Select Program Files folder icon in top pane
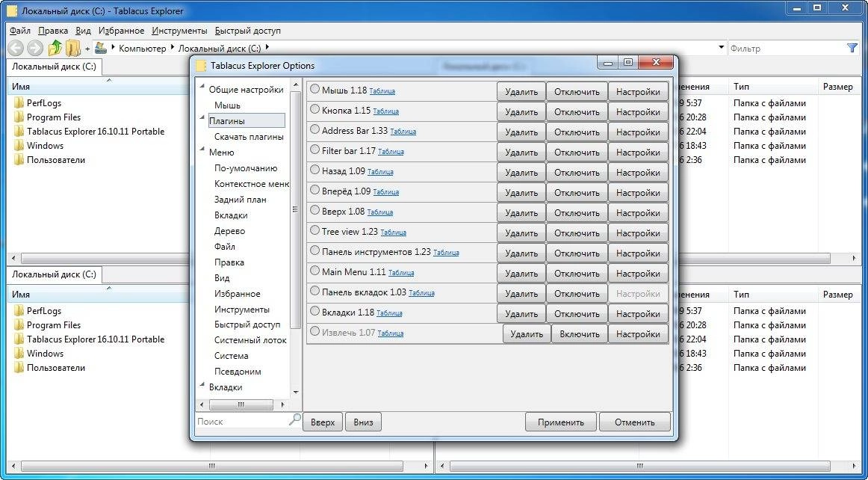Image resolution: width=868 pixels, height=480 pixels. point(19,117)
